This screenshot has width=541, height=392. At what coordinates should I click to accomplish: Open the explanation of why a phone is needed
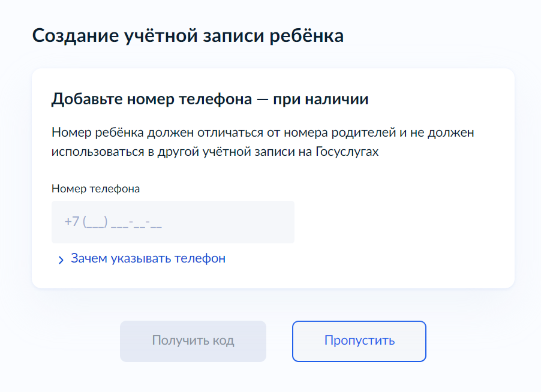pos(148,259)
